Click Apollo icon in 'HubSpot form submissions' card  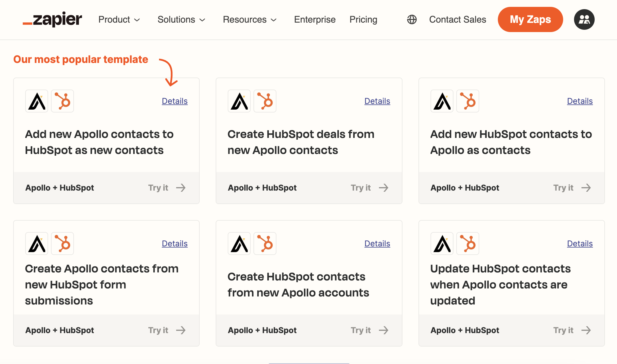pyautogui.click(x=37, y=244)
